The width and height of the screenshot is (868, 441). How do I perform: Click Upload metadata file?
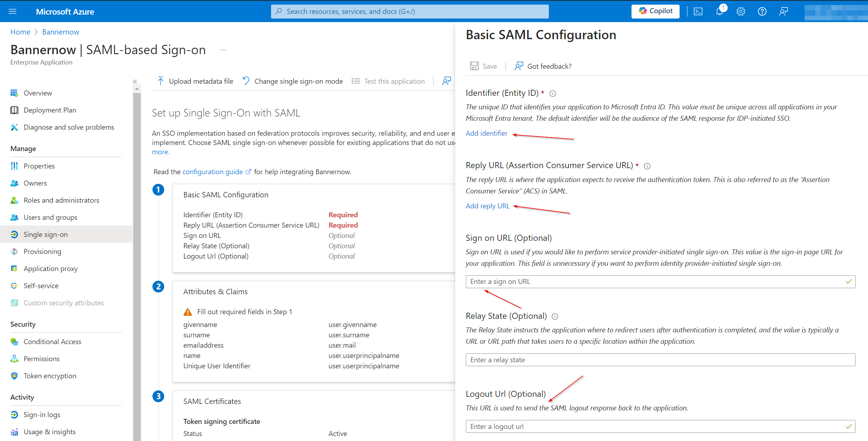point(195,81)
